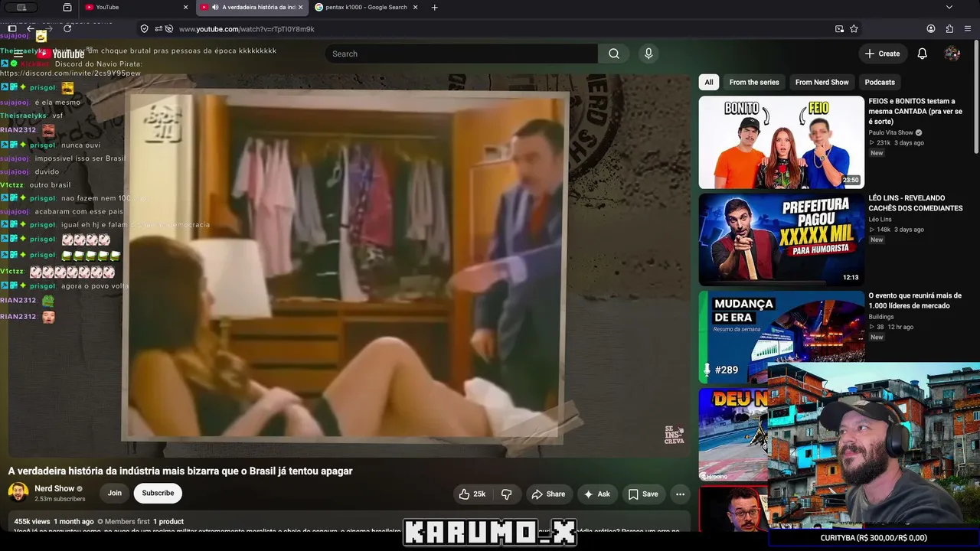The height and width of the screenshot is (551, 980).
Task: Click the '2.53m subscribers' text
Action: pos(60,499)
